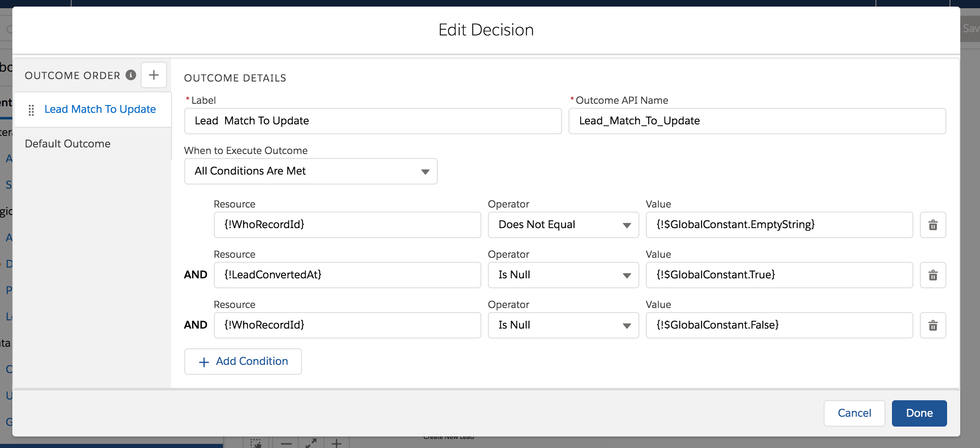Click the Done button
980x448 pixels.
click(919, 413)
